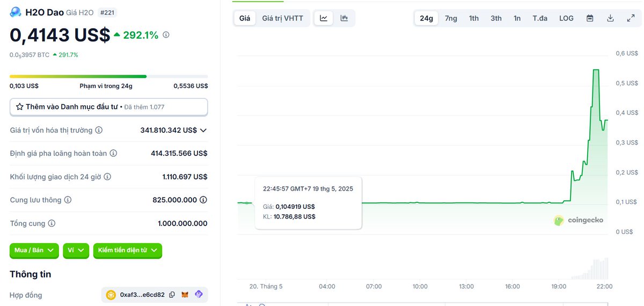Image resolution: width=644 pixels, height=306 pixels.
Task: Open the Ví dropdown
Action: click(76, 250)
